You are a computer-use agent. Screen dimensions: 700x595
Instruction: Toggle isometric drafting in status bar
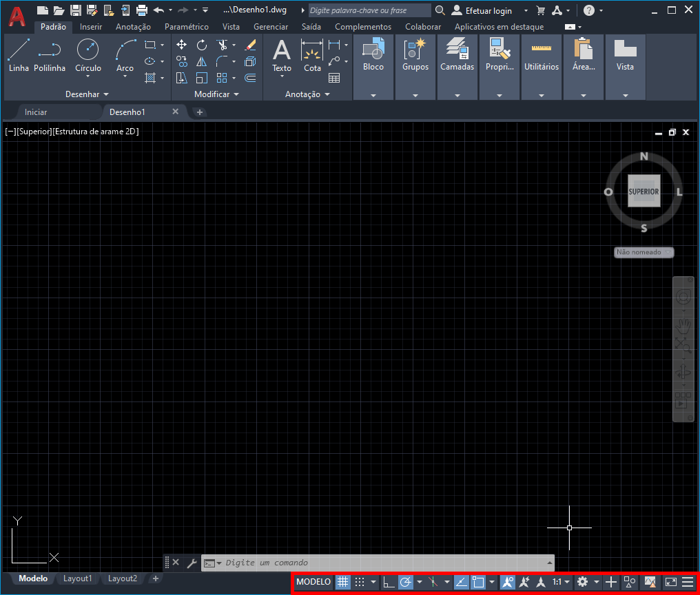(433, 582)
